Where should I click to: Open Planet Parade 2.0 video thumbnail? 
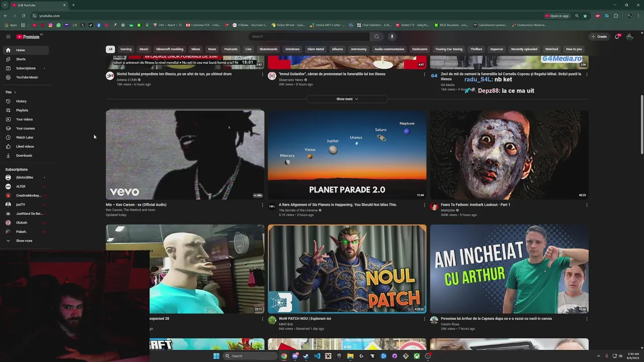tap(347, 155)
